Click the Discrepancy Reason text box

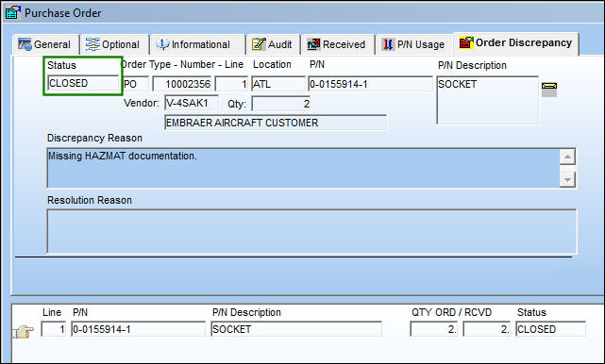303,168
